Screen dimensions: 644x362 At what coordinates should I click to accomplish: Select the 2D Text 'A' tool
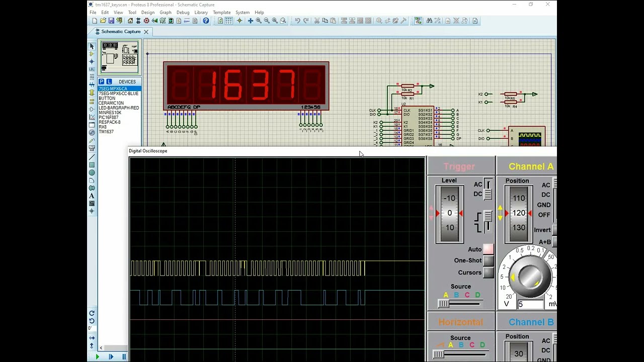92,196
